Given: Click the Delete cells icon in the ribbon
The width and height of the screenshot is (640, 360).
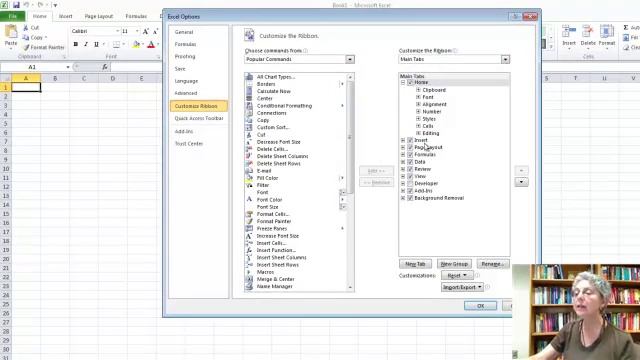Looking at the screenshot, I should pyautogui.click(x=588, y=32).
